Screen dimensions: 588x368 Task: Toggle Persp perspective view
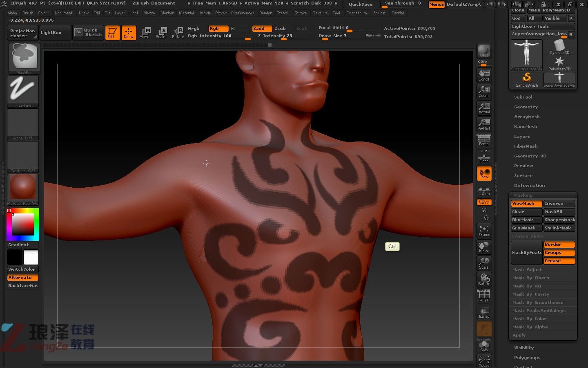point(484,140)
